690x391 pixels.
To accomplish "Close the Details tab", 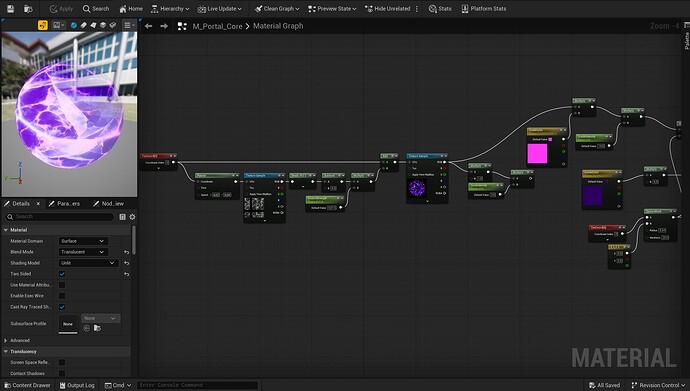I will [x=38, y=204].
